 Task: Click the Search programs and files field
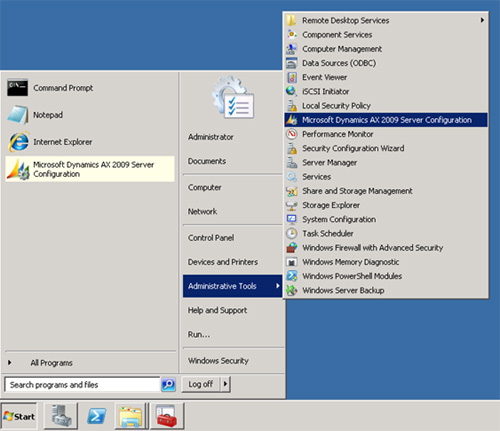pyautogui.click(x=82, y=385)
